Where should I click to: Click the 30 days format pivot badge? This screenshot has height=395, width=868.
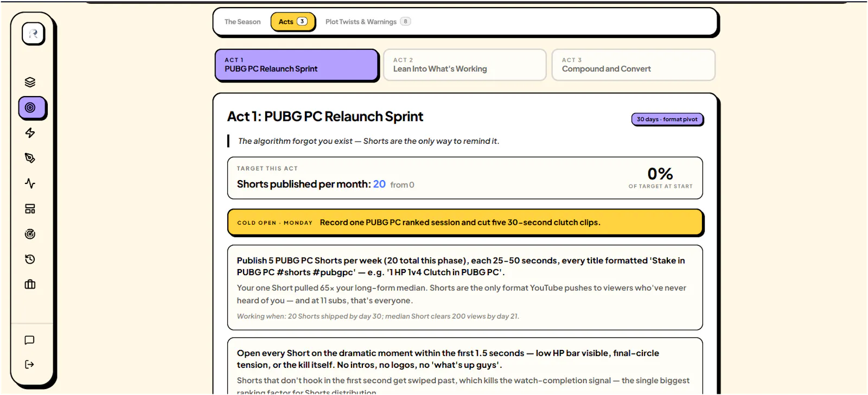tap(667, 119)
